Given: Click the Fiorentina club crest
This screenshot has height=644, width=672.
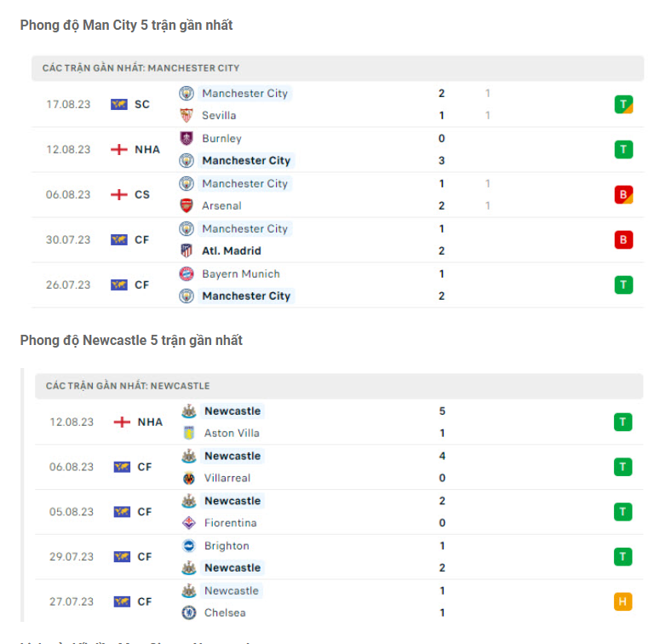Looking at the screenshot, I should pyautogui.click(x=189, y=523).
